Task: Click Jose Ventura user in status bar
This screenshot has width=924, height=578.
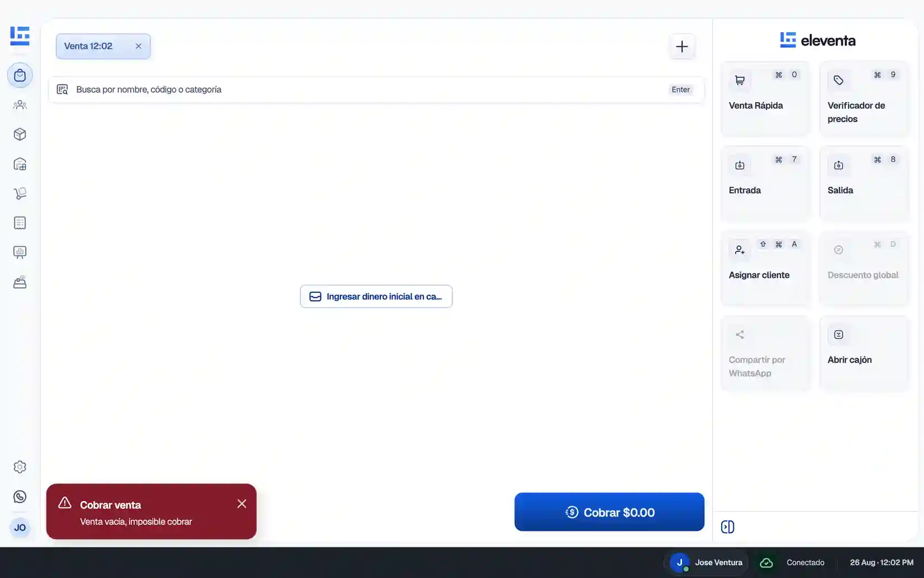Action: 706,562
